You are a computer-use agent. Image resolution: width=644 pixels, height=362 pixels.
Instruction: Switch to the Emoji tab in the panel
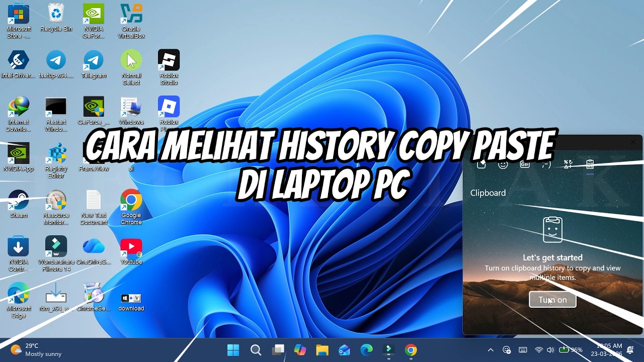point(503,164)
